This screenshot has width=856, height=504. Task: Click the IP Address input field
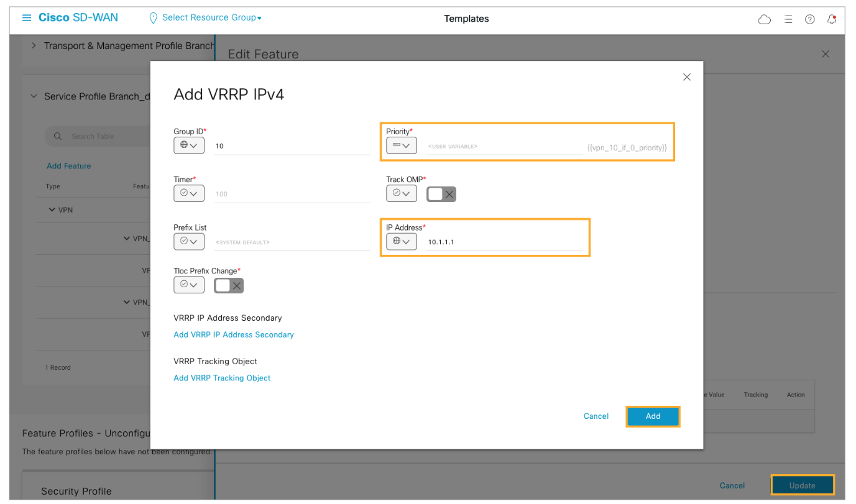tap(504, 242)
